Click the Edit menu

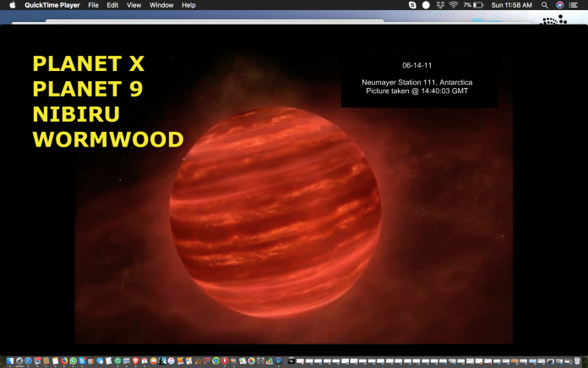point(112,5)
